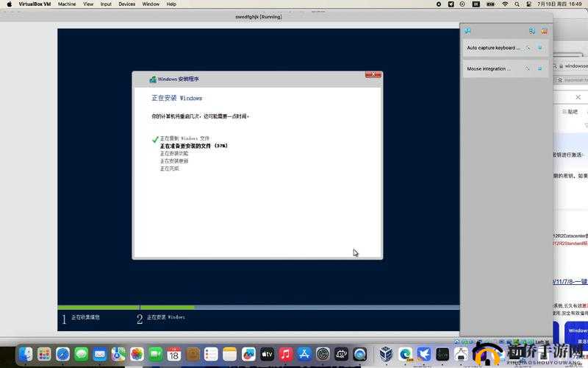Open Music from the Dock
Viewport: 588px width, 368px height.
click(285, 354)
